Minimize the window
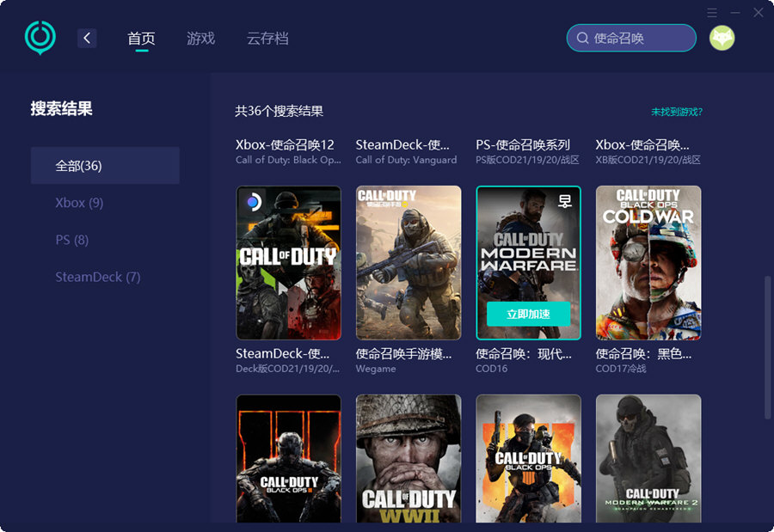 click(x=735, y=12)
